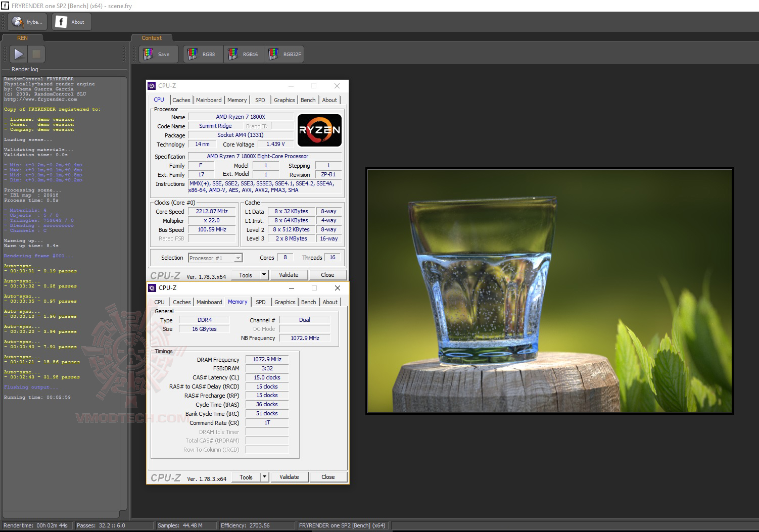Open Bench tab in upper CPU-Z window

click(308, 100)
